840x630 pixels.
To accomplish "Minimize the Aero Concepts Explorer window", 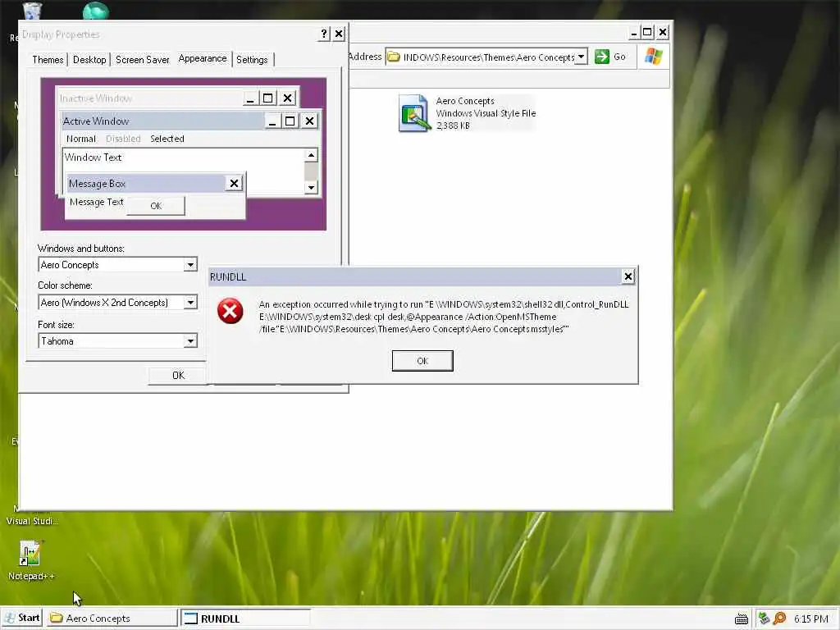I will tap(633, 33).
